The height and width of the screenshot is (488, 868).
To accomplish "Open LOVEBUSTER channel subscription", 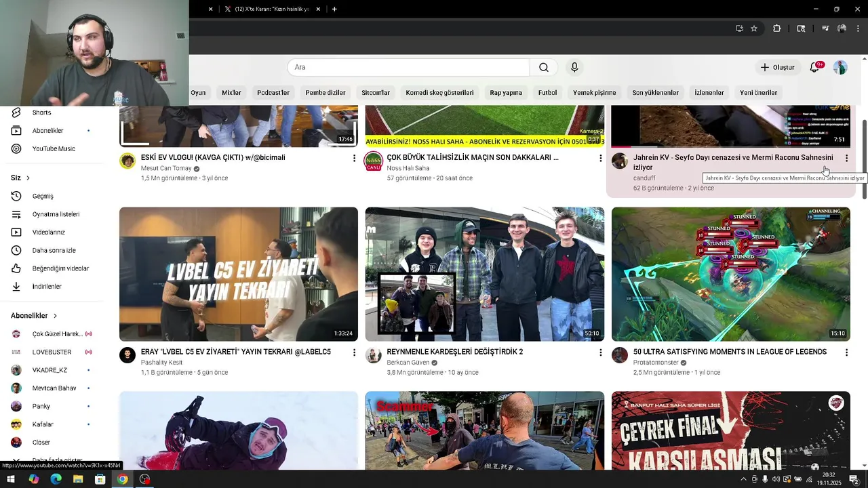I will point(52,352).
